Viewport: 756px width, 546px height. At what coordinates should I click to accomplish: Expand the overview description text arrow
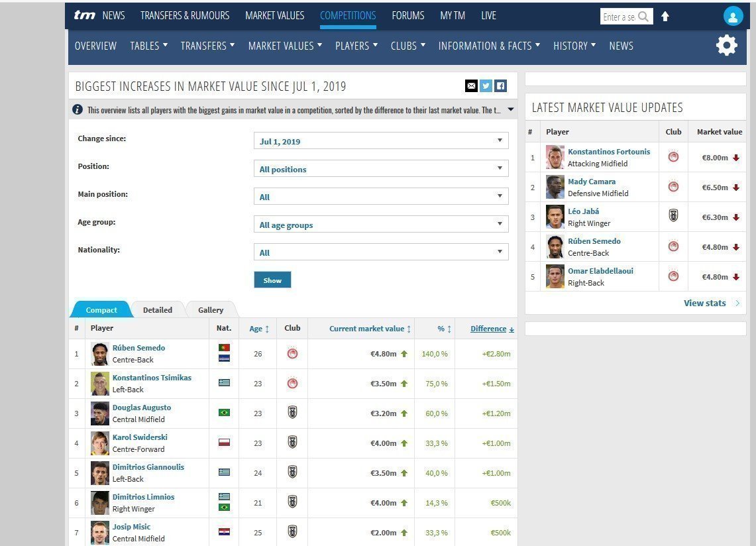coord(511,109)
